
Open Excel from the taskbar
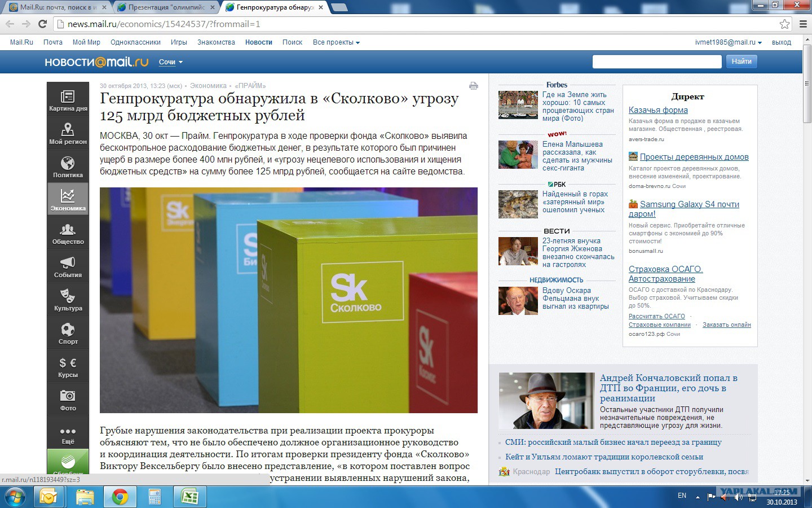tap(189, 497)
